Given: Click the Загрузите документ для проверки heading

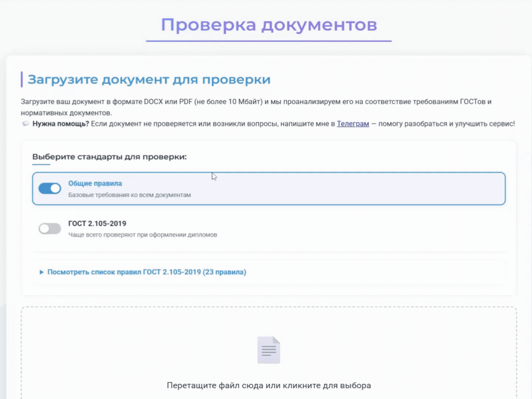Looking at the screenshot, I should coord(150,79).
